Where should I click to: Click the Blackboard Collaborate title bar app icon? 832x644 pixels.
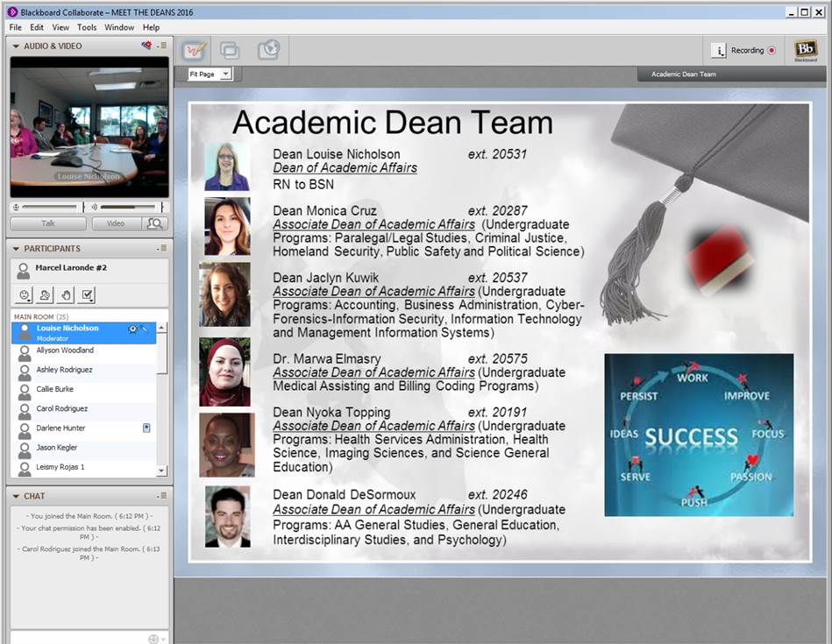[13, 11]
